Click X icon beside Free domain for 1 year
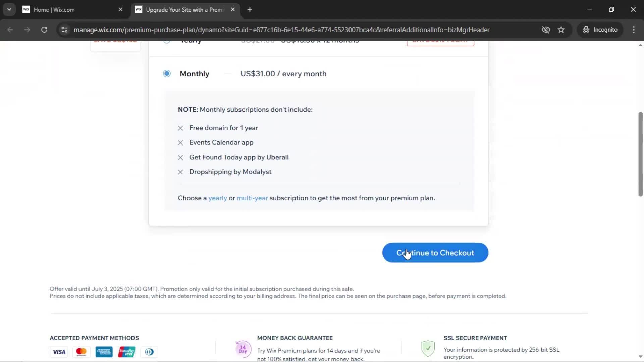The height and width of the screenshot is (362, 644). (180, 128)
